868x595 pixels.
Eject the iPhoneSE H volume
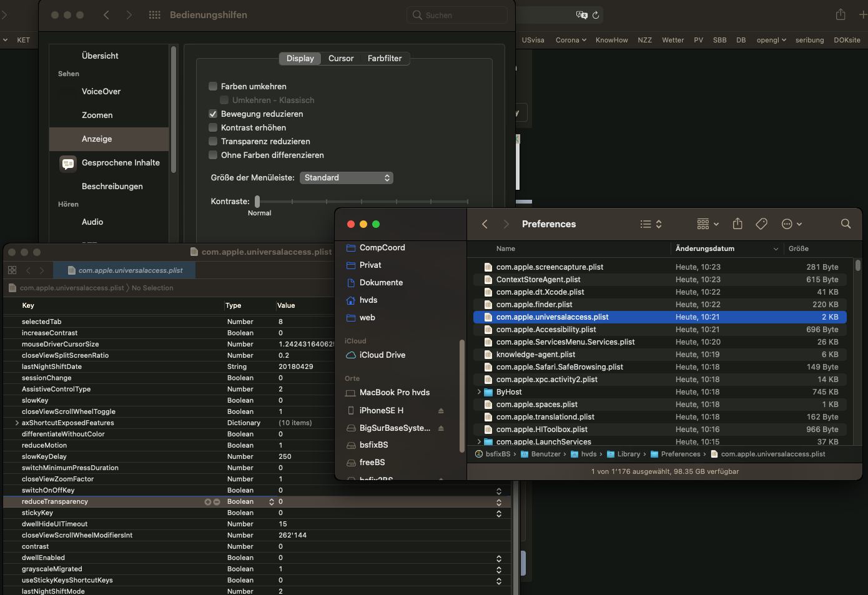point(441,411)
